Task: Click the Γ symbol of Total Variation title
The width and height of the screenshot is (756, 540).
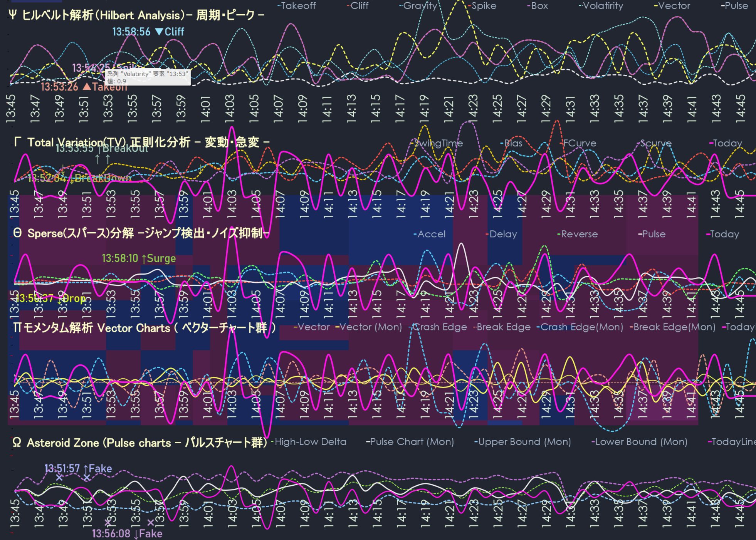Action: (x=17, y=142)
